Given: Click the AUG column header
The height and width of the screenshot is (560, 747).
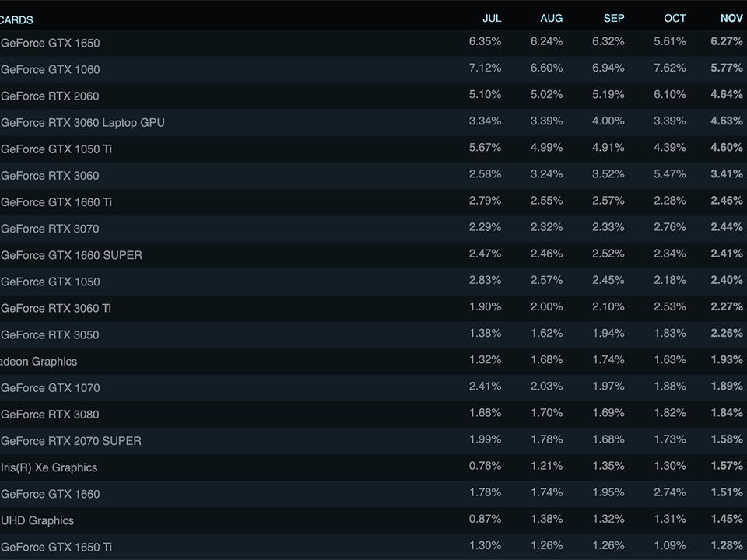Looking at the screenshot, I should click(551, 18).
